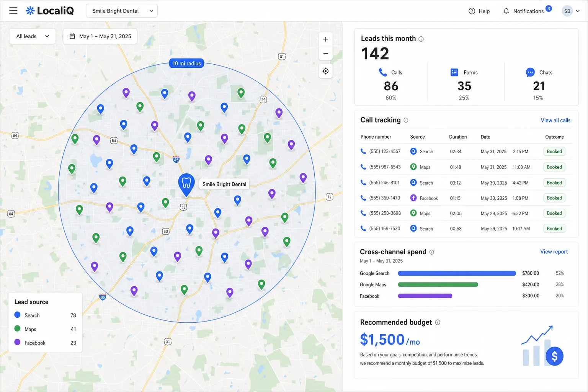Click the $780.00 Google Search spend

[531, 273]
